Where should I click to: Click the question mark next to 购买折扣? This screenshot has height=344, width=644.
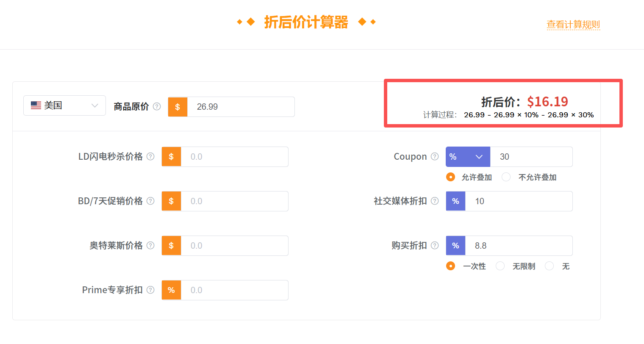435,245
